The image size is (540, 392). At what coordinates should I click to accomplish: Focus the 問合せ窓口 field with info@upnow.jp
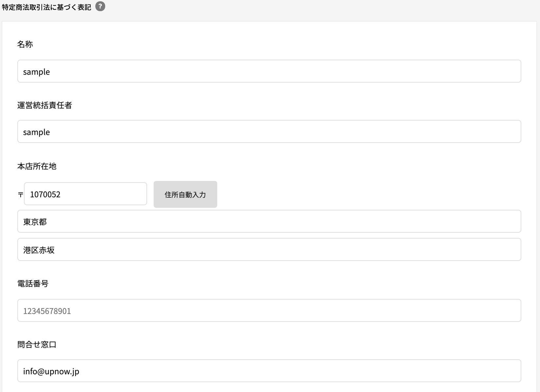[x=269, y=371]
